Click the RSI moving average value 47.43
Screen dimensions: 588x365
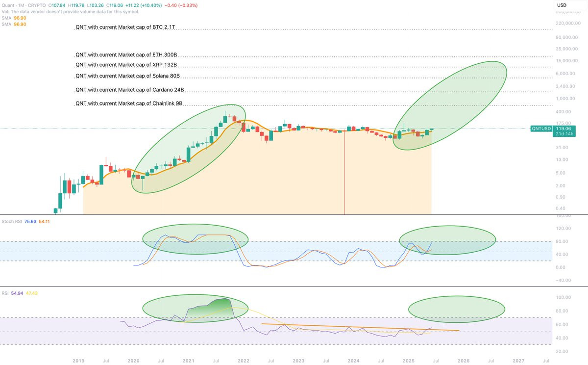33,293
